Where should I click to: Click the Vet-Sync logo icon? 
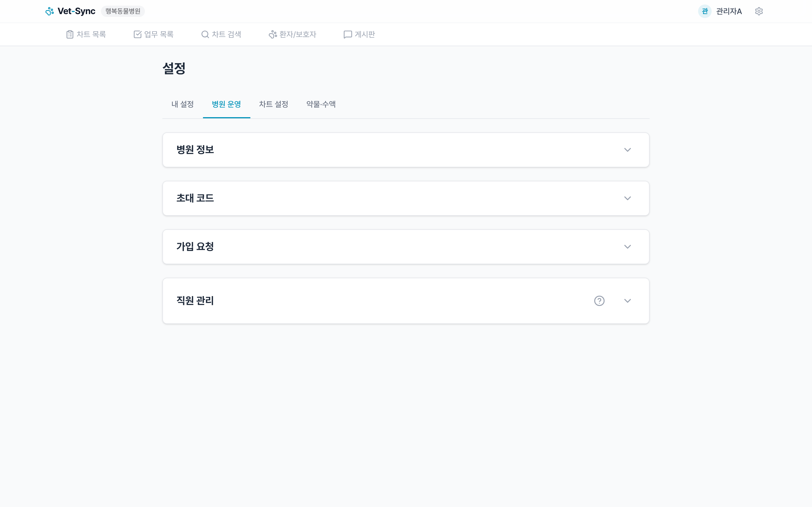tap(50, 11)
